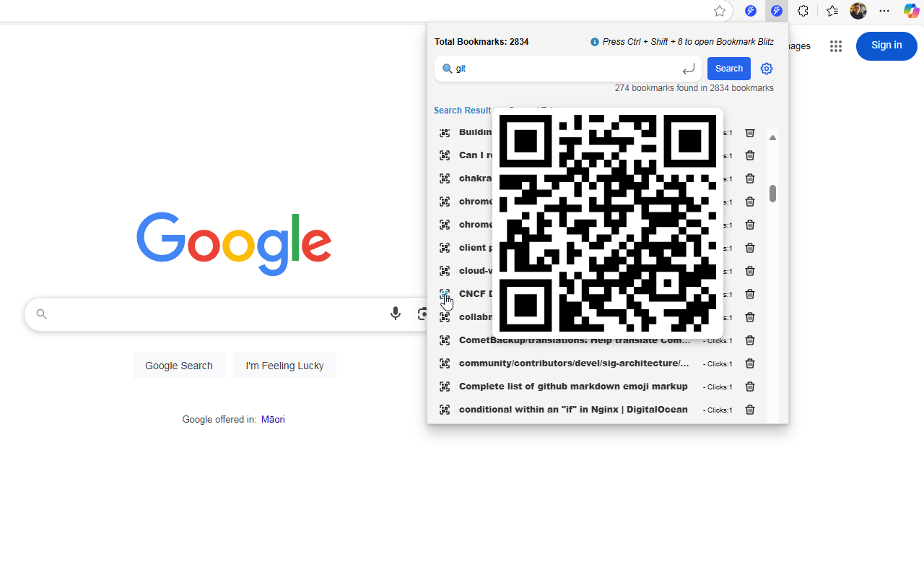
Task: Open 'conditional within an "if" in Nginx' bookmark
Action: pos(573,410)
